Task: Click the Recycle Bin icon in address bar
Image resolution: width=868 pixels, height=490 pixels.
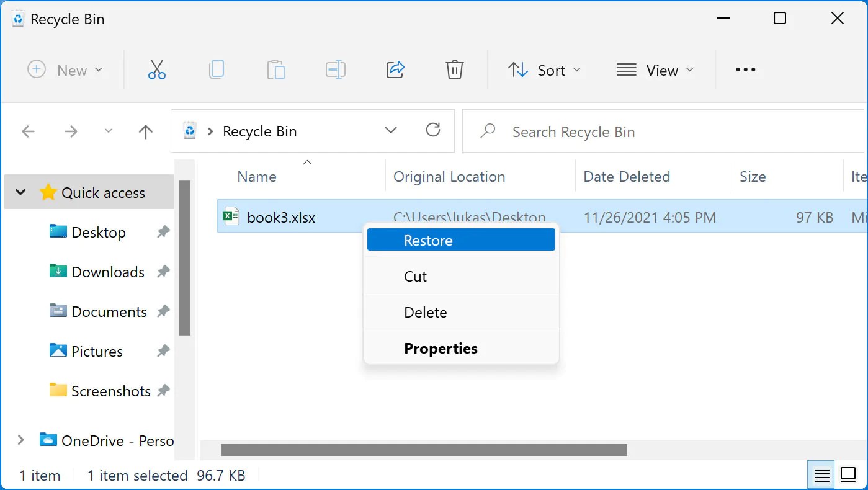Action: tap(190, 131)
